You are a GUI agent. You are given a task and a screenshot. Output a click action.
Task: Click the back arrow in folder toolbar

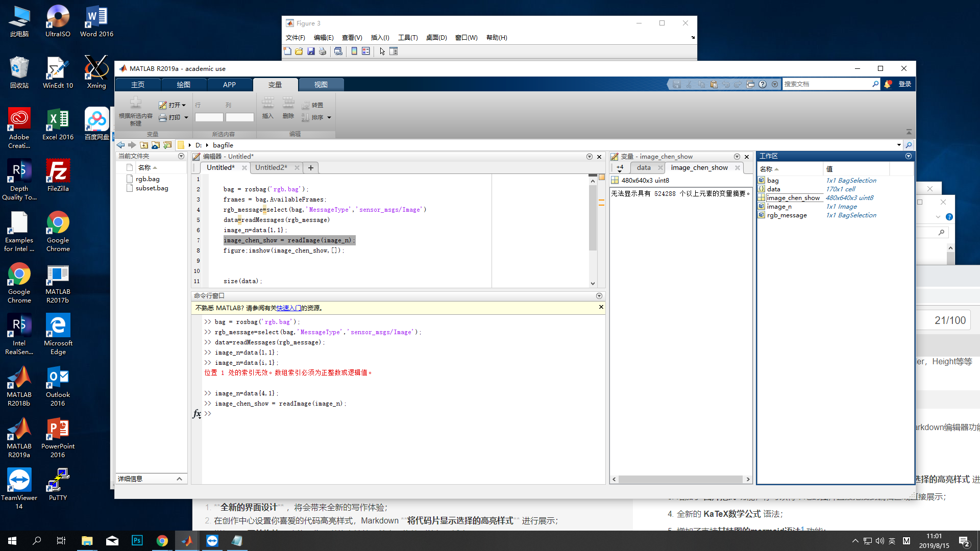121,145
